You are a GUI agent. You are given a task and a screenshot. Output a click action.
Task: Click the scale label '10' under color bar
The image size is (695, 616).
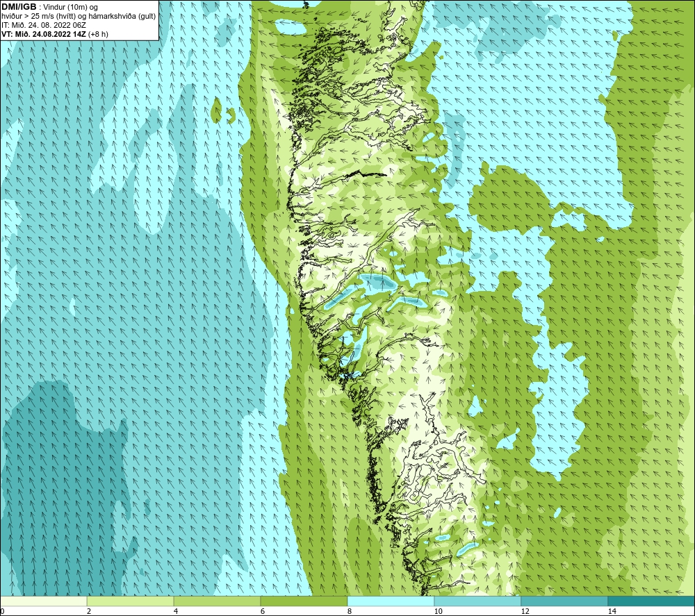click(439, 612)
